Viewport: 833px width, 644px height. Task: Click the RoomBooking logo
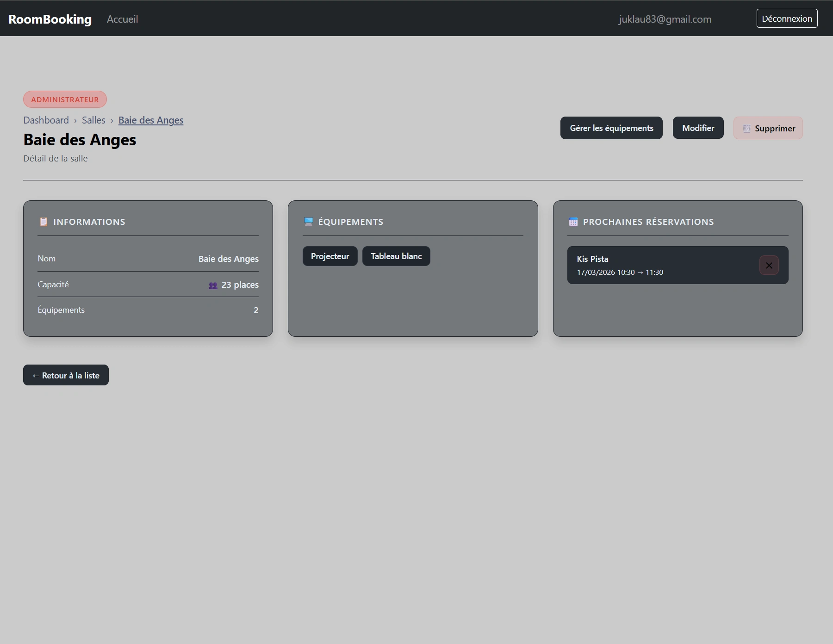[50, 19]
